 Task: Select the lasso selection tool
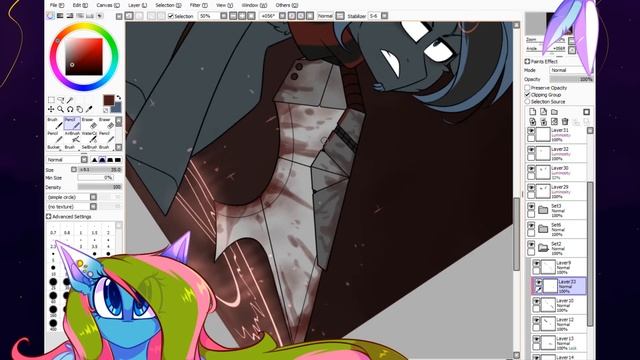(61, 100)
